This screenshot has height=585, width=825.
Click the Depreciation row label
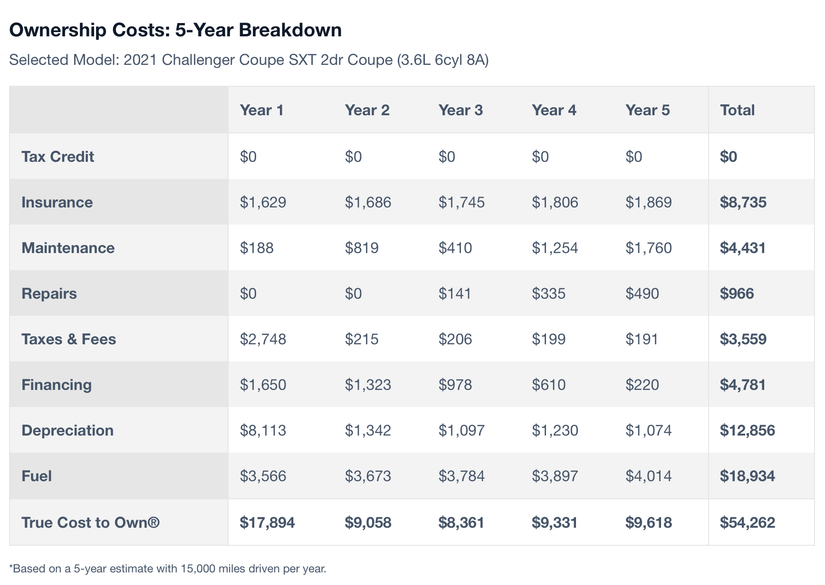pos(68,431)
